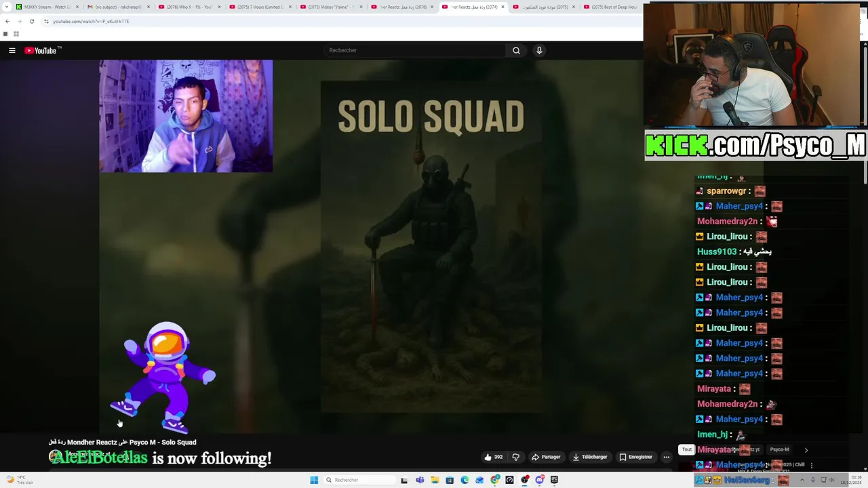Image resolution: width=868 pixels, height=488 pixels.
Task: Open options menu for the Chill suggested video
Action: [x=812, y=465]
